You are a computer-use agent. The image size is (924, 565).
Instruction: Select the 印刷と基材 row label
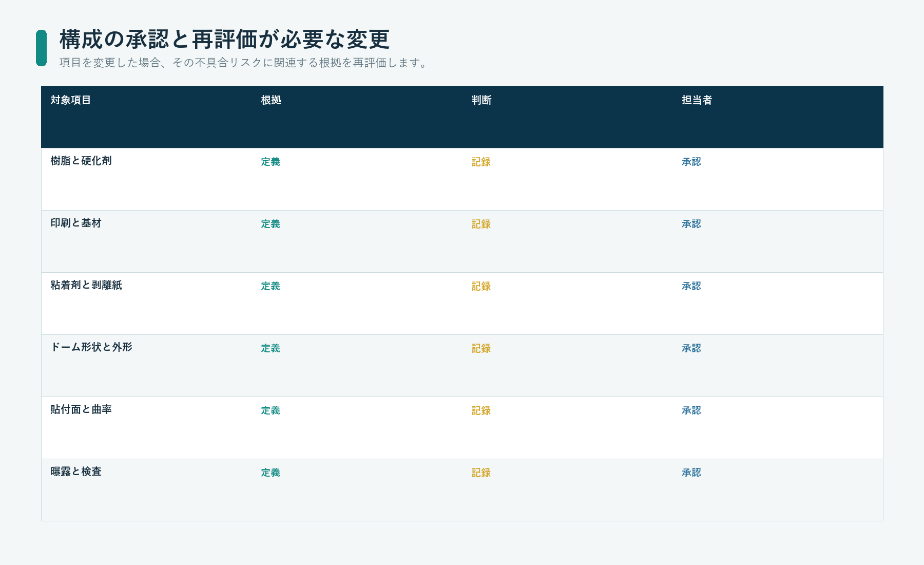pos(76,223)
